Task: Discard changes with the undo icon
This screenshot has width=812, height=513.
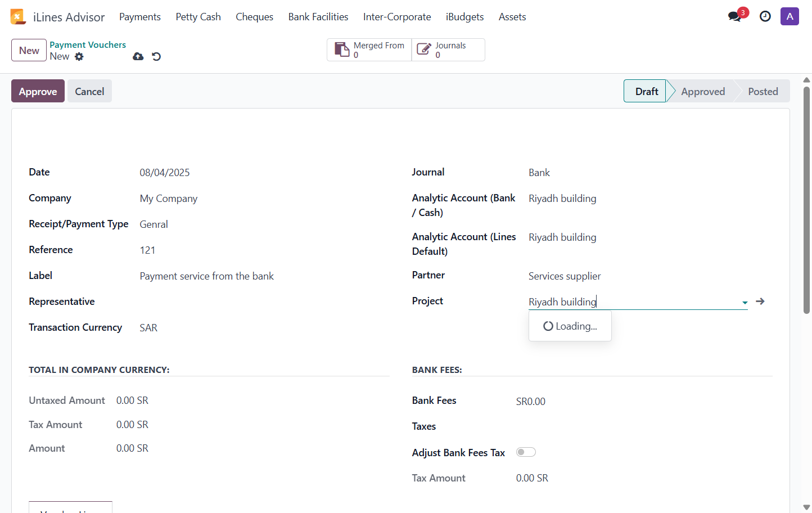Action: (x=156, y=56)
